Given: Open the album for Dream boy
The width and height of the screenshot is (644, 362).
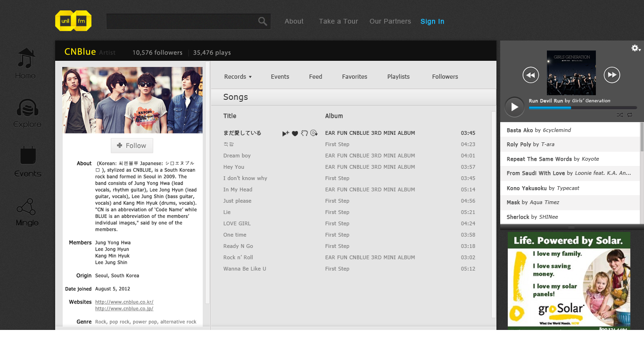Looking at the screenshot, I should [370, 156].
